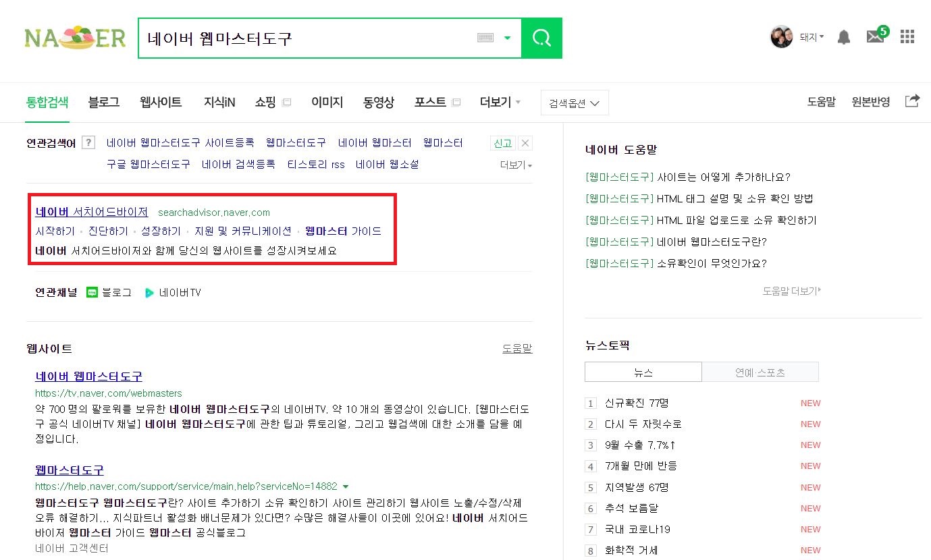Viewport: 931px width, 560px height.
Task: Click the 신고 report button
Action: point(503,143)
